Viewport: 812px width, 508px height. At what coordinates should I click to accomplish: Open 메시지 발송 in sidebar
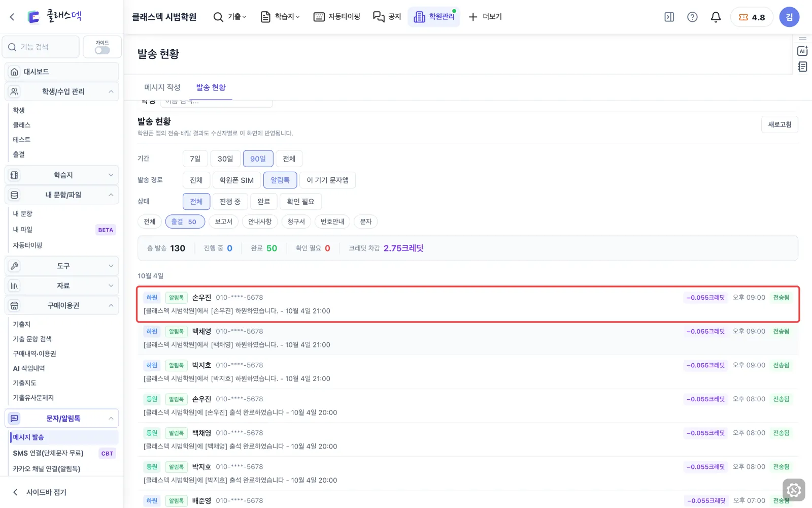coord(63,437)
